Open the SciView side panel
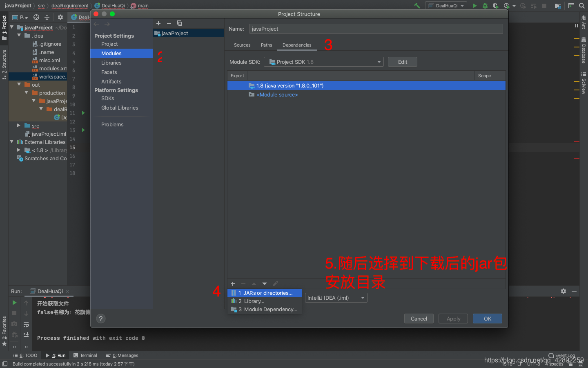 584,83
